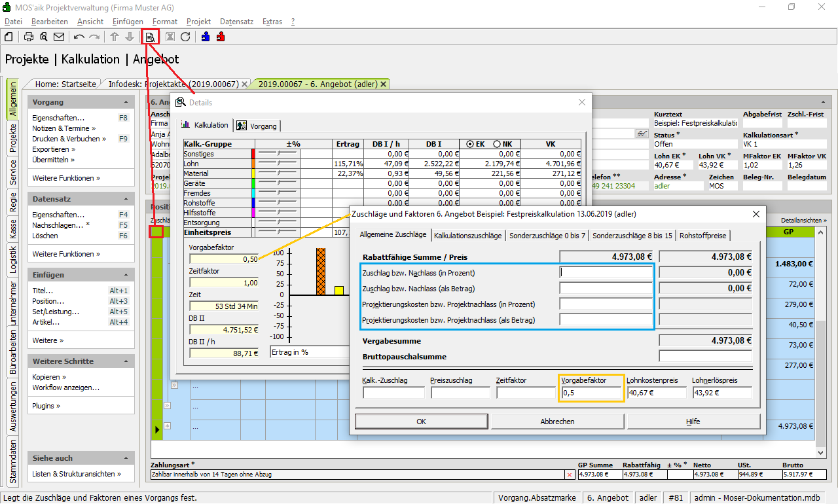Open the 'Ertrag in %' dropdown

click(x=309, y=352)
